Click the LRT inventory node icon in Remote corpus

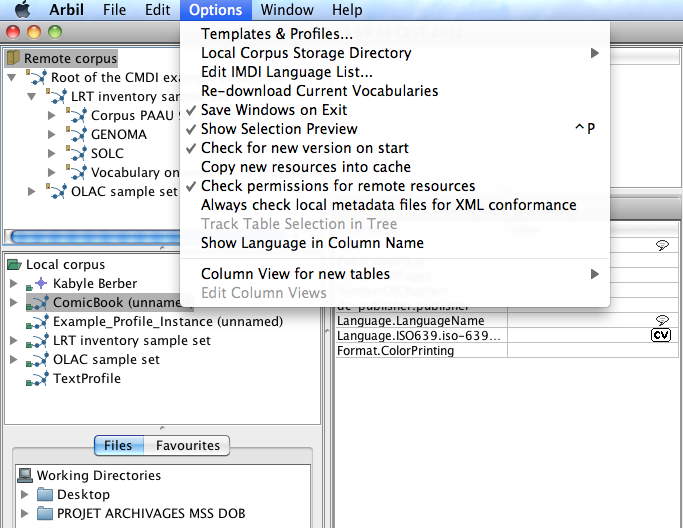click(x=57, y=96)
